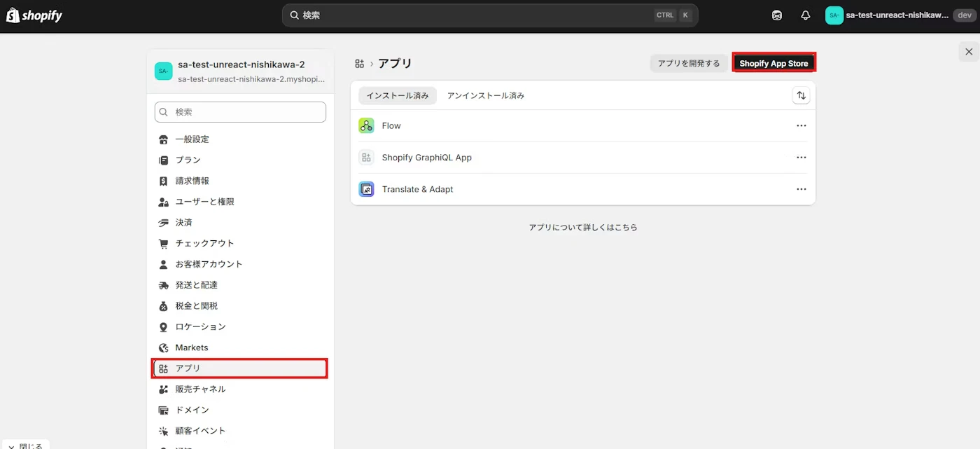Click the 一般設定 store icon

(164, 139)
